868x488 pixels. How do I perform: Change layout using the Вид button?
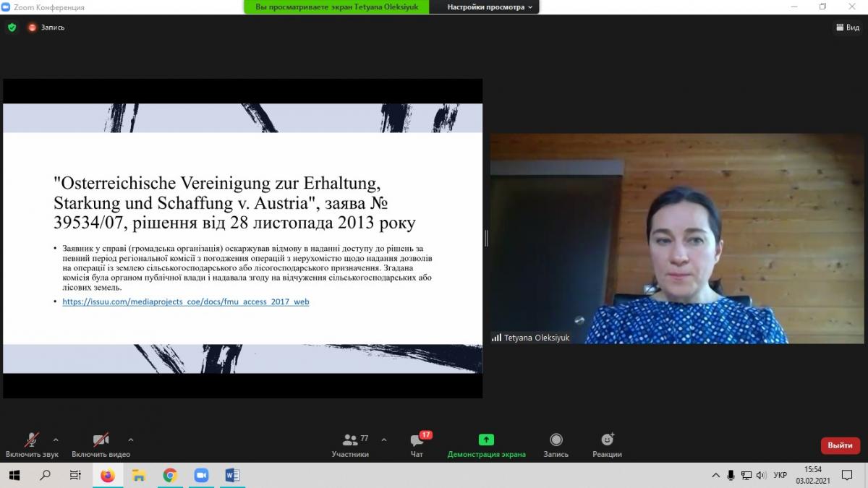(x=848, y=27)
